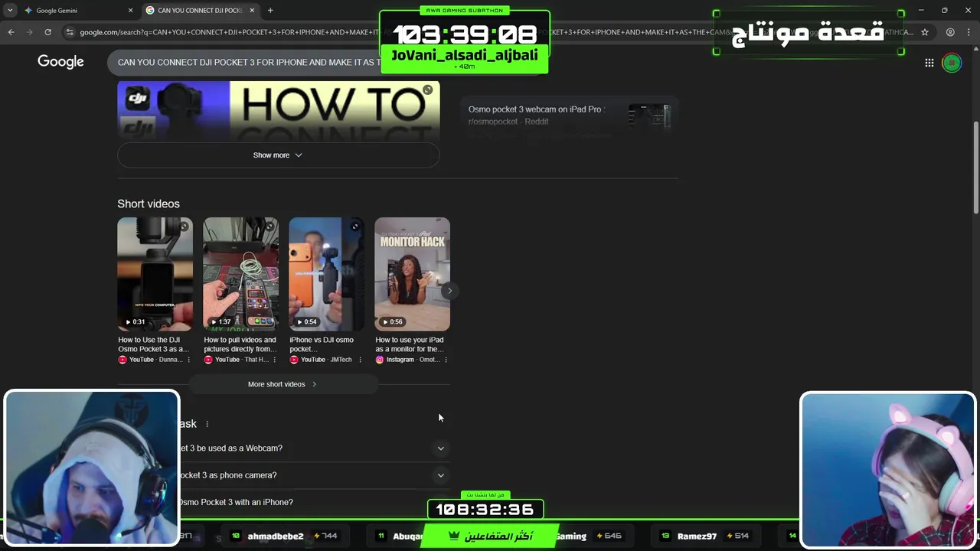Expand results with Show more
Viewport: 980px width, 551px height.
click(x=278, y=155)
